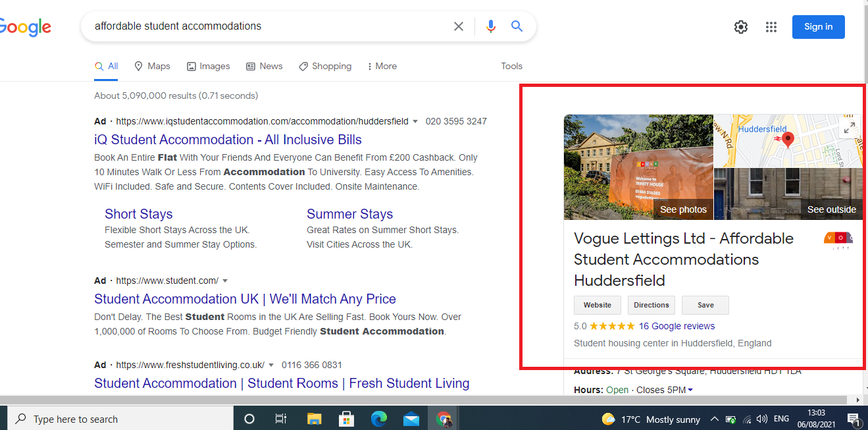Clear the search box with X icon
Viewport: 868px width, 430px height.
(x=459, y=26)
